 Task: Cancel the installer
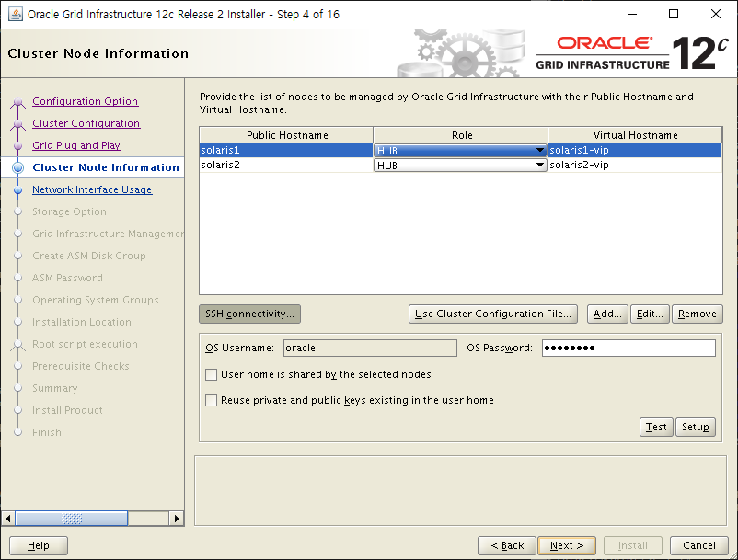tap(699, 546)
